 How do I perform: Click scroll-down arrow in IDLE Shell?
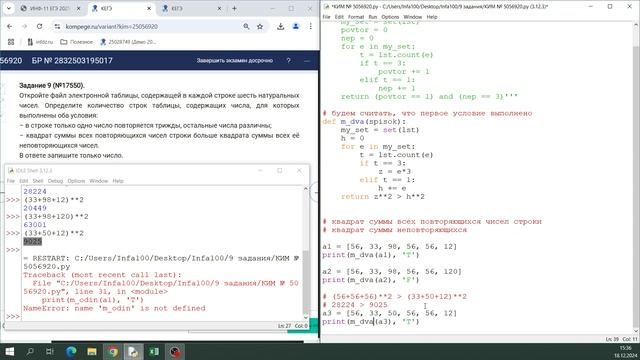(305, 318)
